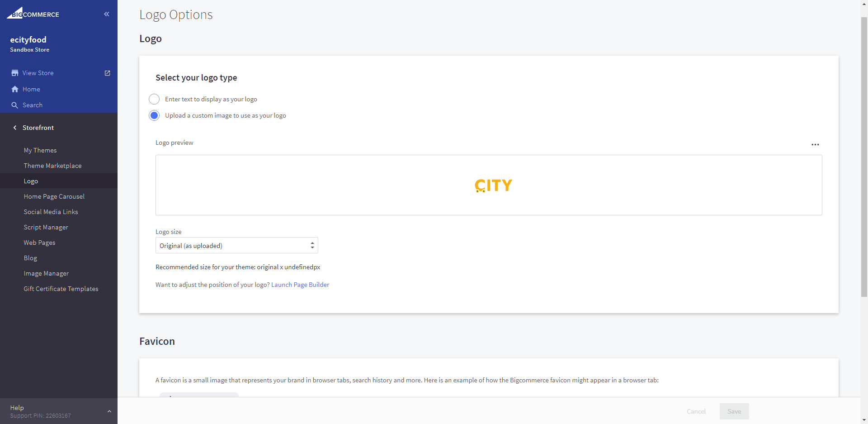Select 'Enter text to display as your logo'
868x424 pixels.
pyautogui.click(x=154, y=99)
